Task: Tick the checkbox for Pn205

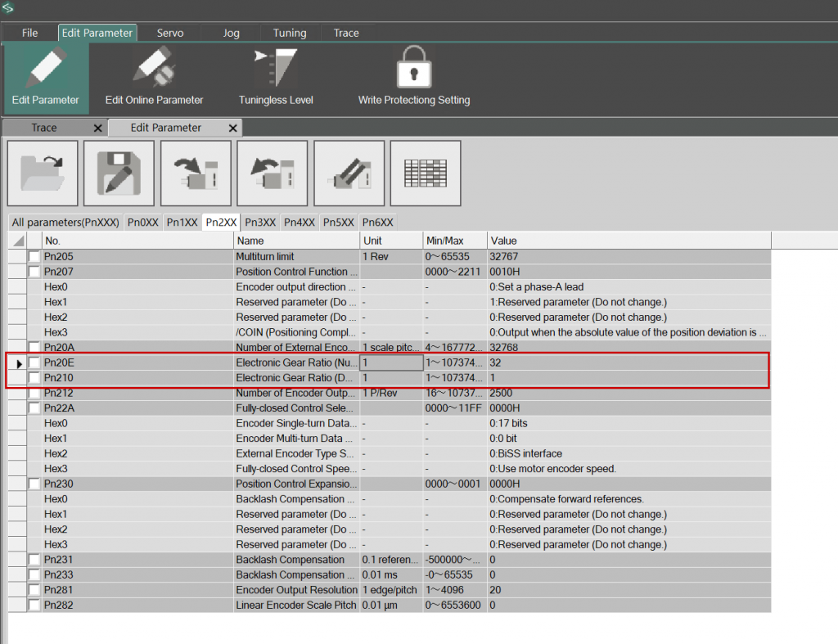Action: click(x=34, y=257)
